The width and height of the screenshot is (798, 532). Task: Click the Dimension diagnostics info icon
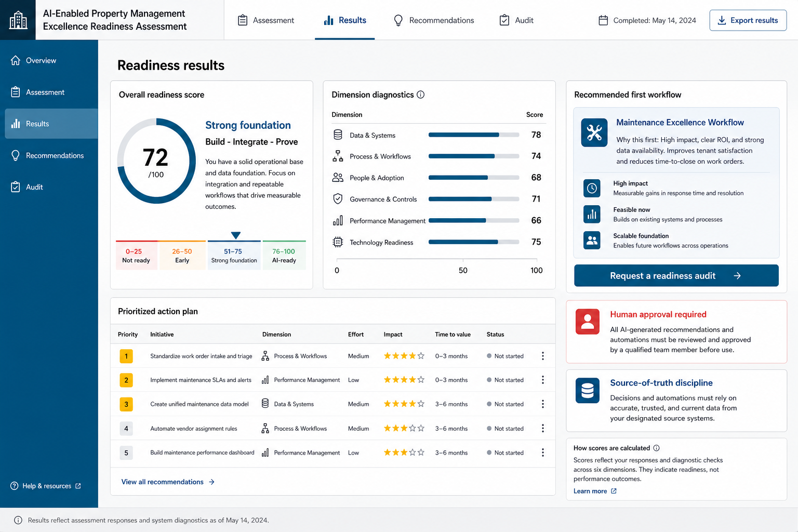point(421,95)
